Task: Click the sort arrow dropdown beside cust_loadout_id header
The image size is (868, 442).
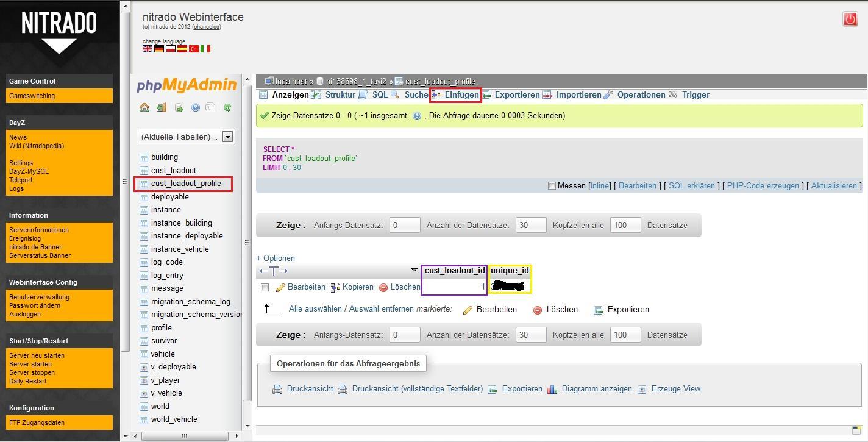Action: coord(414,271)
